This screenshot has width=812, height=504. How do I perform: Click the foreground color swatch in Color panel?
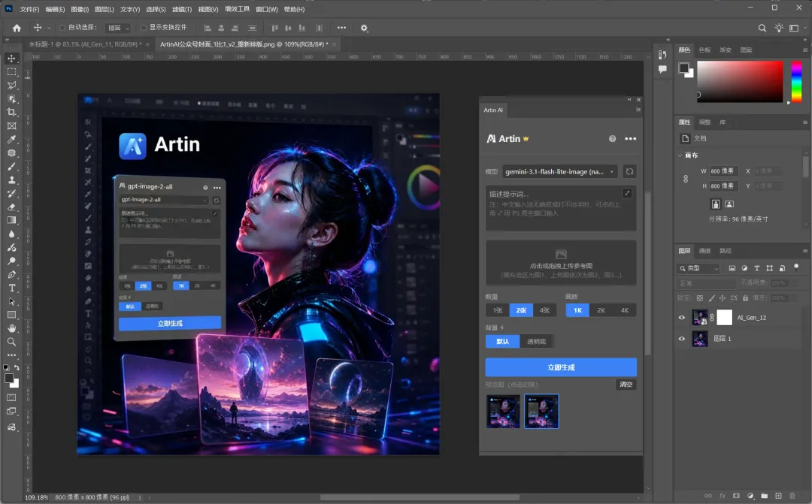(x=684, y=68)
